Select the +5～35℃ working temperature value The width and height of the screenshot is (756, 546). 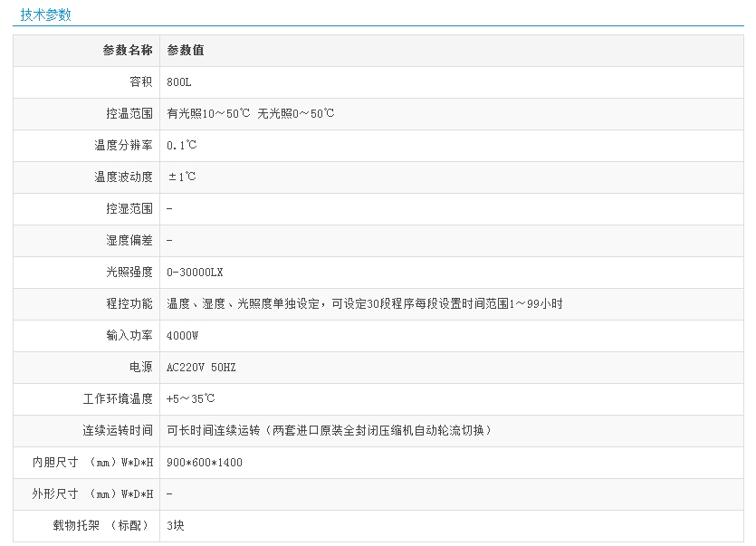coord(190,399)
